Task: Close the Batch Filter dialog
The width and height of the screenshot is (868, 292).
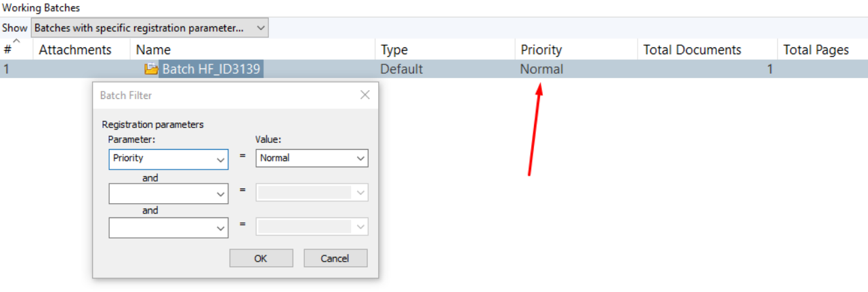Action: [365, 95]
